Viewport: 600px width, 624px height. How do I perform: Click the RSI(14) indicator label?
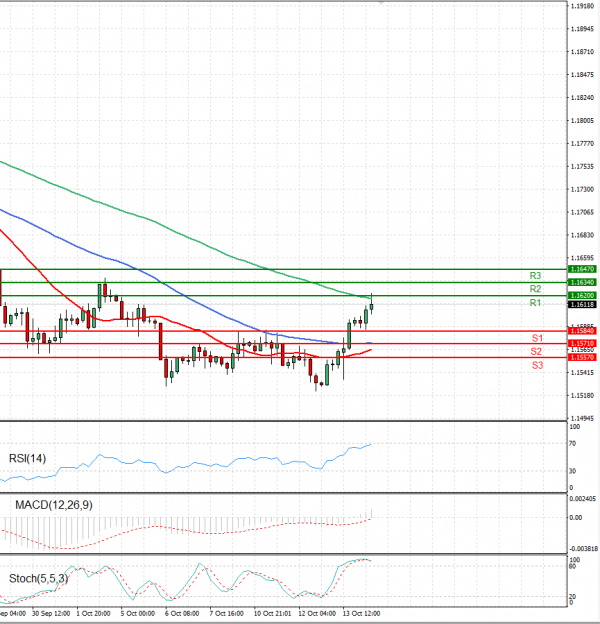pyautogui.click(x=27, y=459)
